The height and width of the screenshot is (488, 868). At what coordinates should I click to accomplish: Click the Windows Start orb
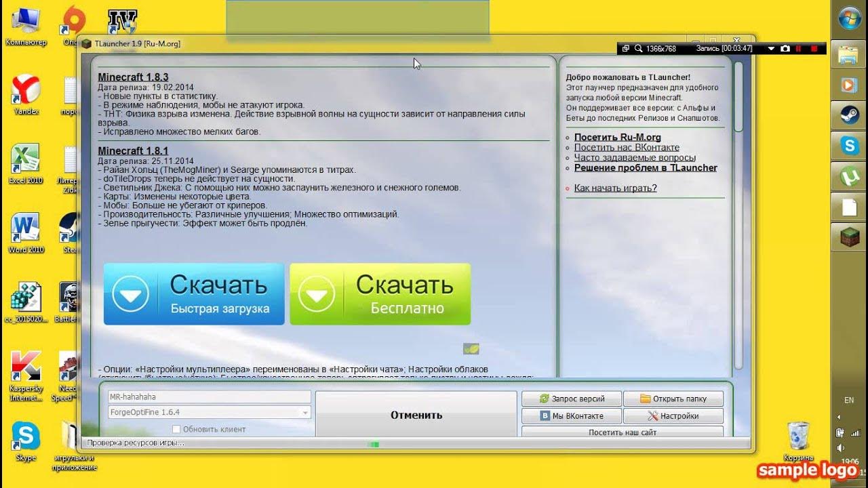pyautogui.click(x=850, y=18)
